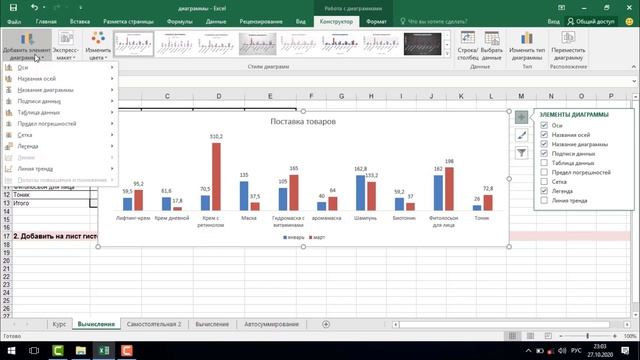Click the horizontal sheet scrollbar
The image size is (640, 360).
click(504, 324)
